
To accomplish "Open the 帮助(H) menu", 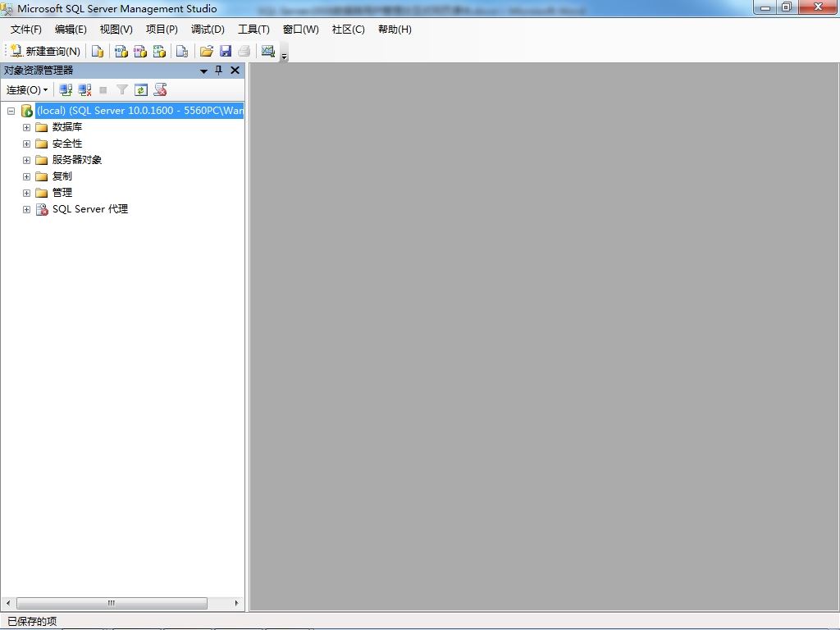I will pos(395,30).
